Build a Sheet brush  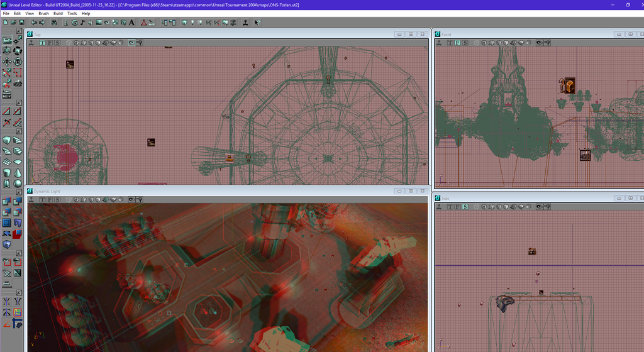pyautogui.click(x=18, y=162)
